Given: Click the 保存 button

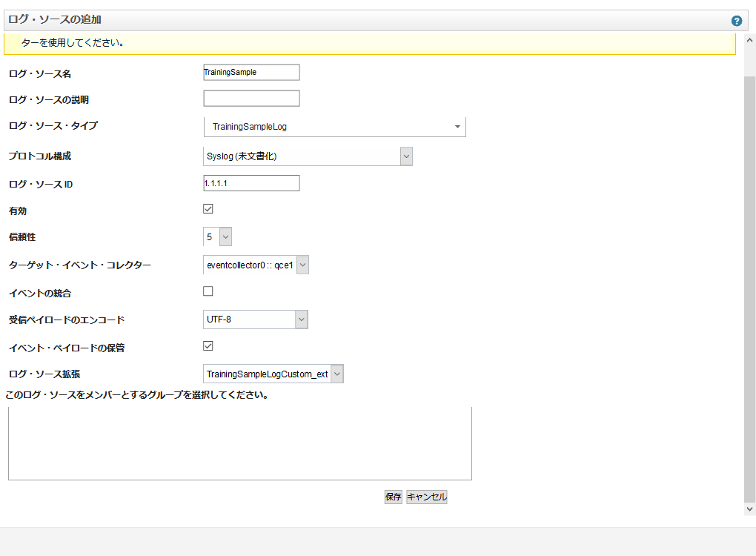Looking at the screenshot, I should pyautogui.click(x=393, y=497).
